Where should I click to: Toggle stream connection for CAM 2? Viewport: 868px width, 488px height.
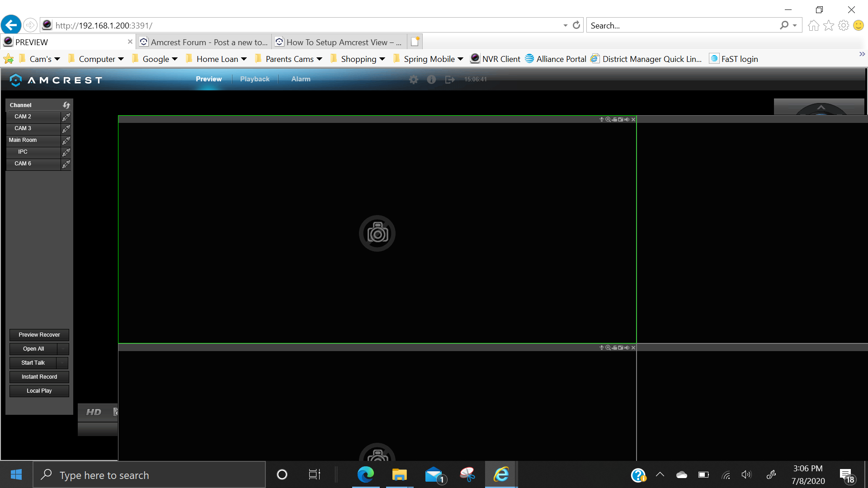point(66,117)
